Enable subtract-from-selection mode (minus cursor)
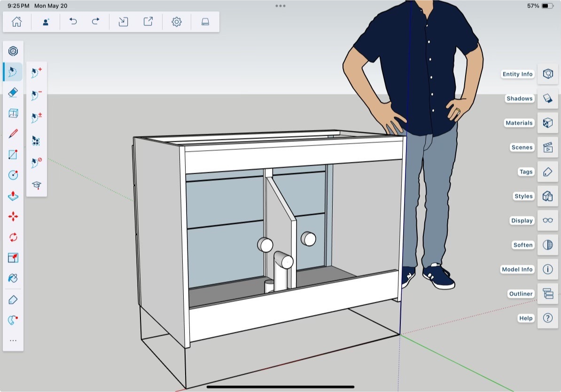 [x=36, y=95]
